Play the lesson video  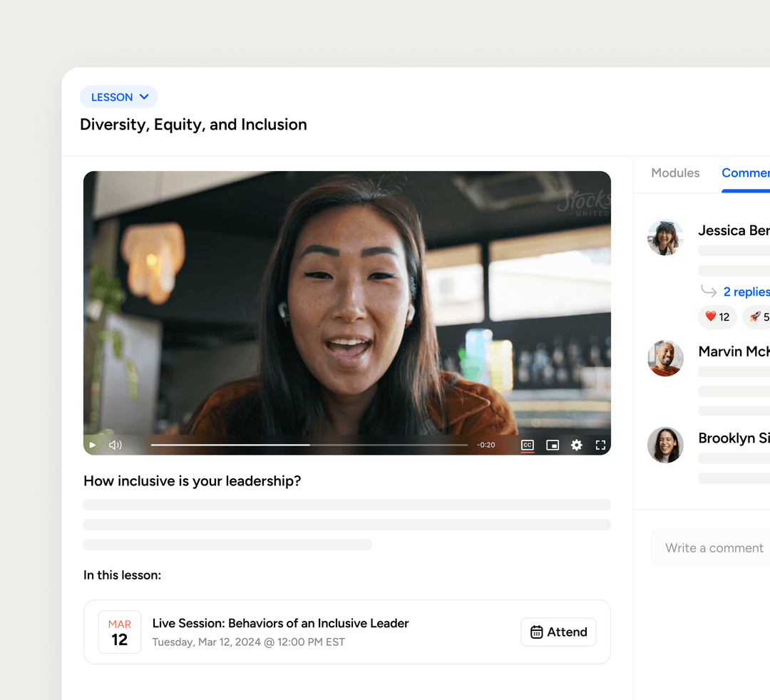92,445
